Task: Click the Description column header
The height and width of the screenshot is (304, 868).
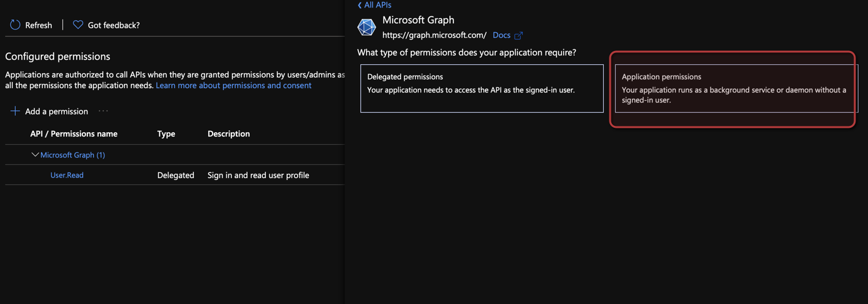Action: (x=228, y=133)
